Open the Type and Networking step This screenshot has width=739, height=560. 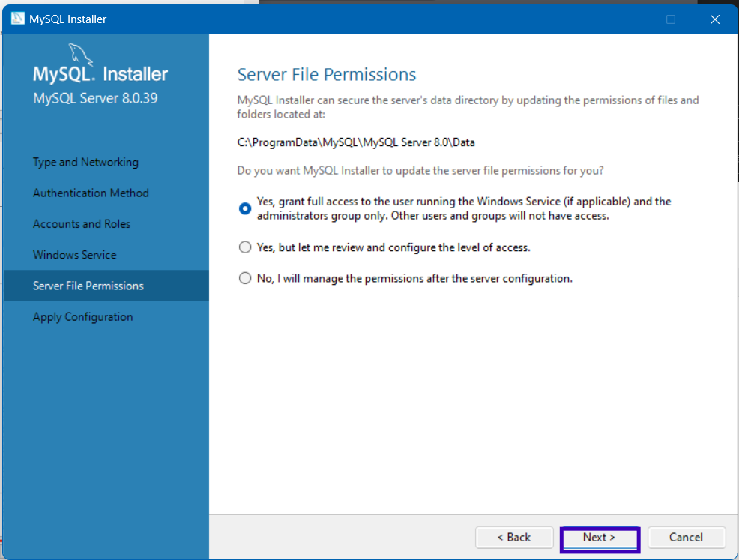[x=85, y=162]
